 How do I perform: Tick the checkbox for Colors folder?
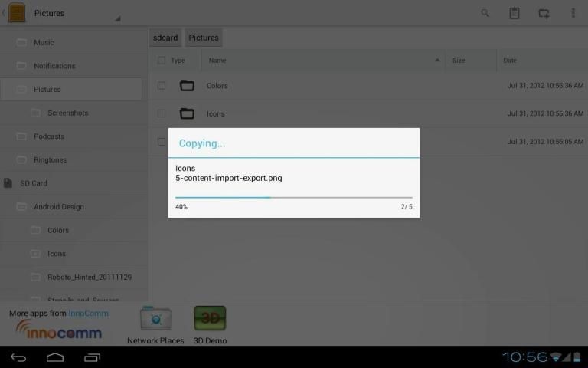point(162,86)
